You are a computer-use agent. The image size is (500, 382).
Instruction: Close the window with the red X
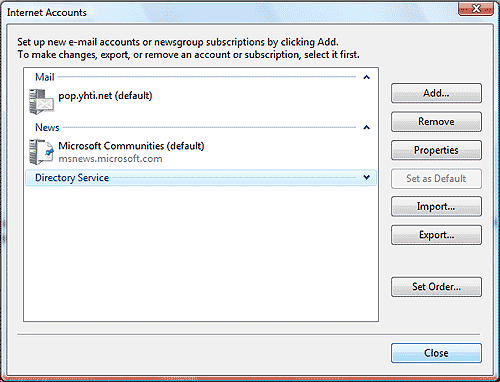(x=476, y=9)
